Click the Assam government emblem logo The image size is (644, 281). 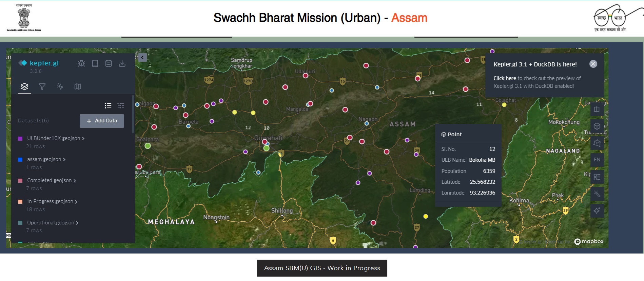pos(24,18)
